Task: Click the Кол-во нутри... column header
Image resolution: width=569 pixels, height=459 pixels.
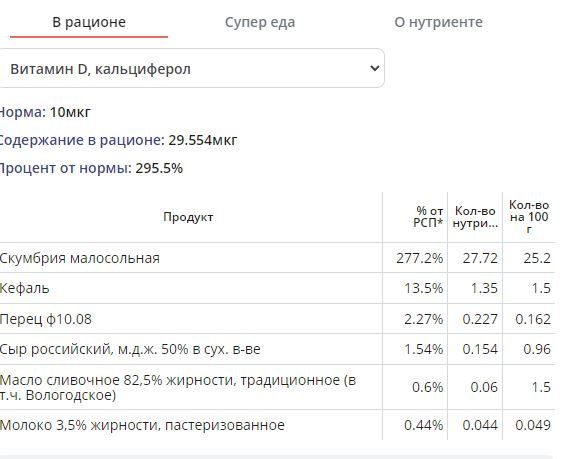Action: (475, 217)
